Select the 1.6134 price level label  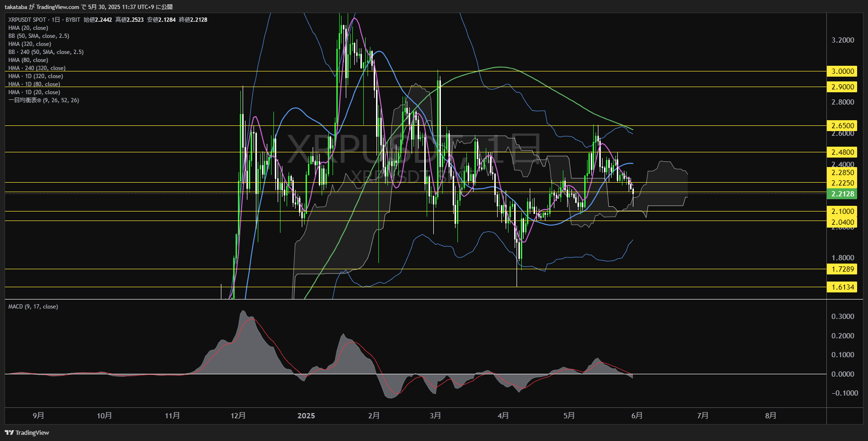coord(842,287)
